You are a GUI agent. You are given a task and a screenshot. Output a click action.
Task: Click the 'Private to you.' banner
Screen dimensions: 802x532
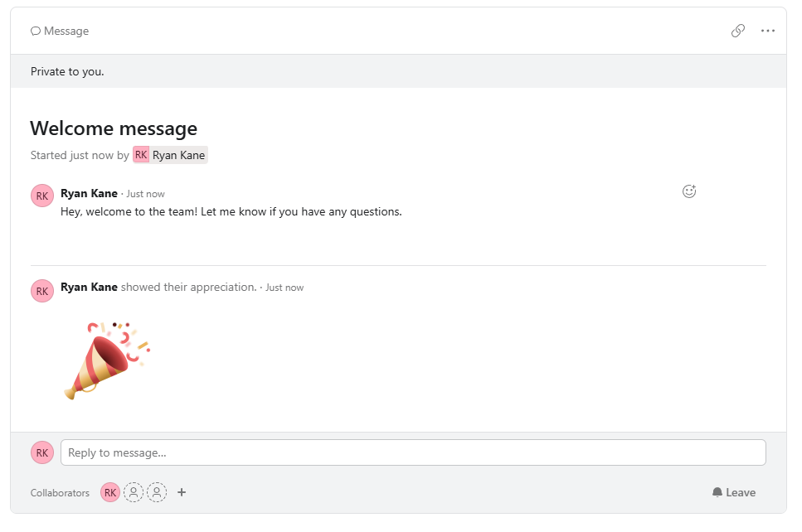pyautogui.click(x=67, y=71)
